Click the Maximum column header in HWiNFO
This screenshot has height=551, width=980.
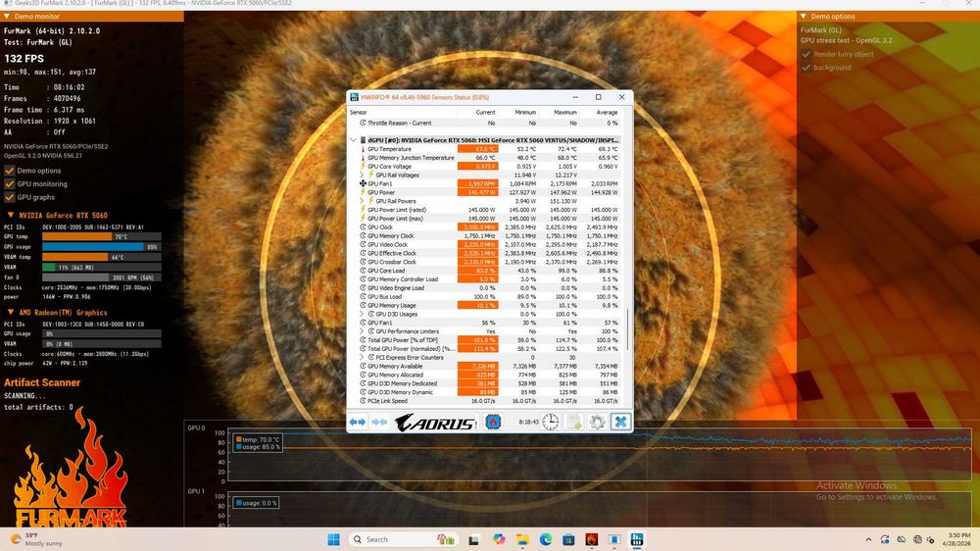(559, 113)
